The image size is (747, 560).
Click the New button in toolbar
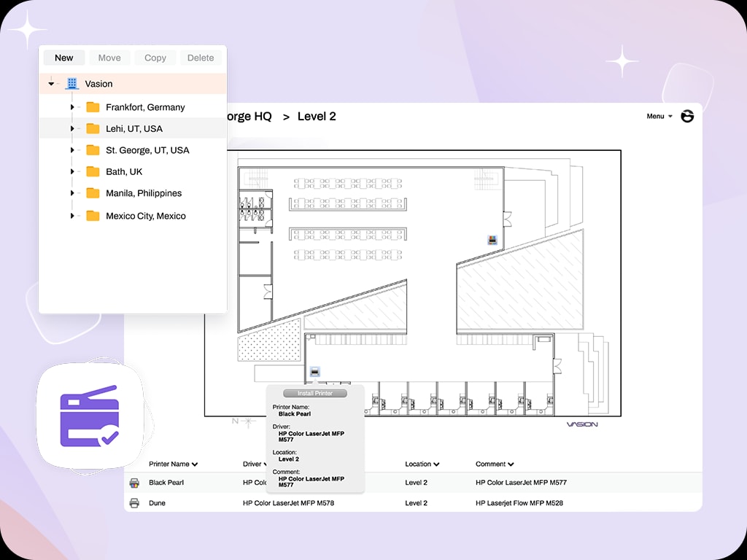(64, 58)
